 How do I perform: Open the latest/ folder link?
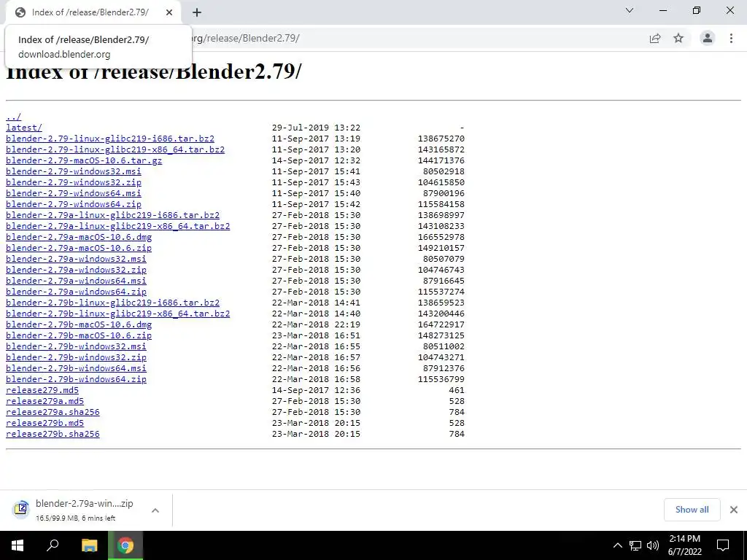point(24,128)
